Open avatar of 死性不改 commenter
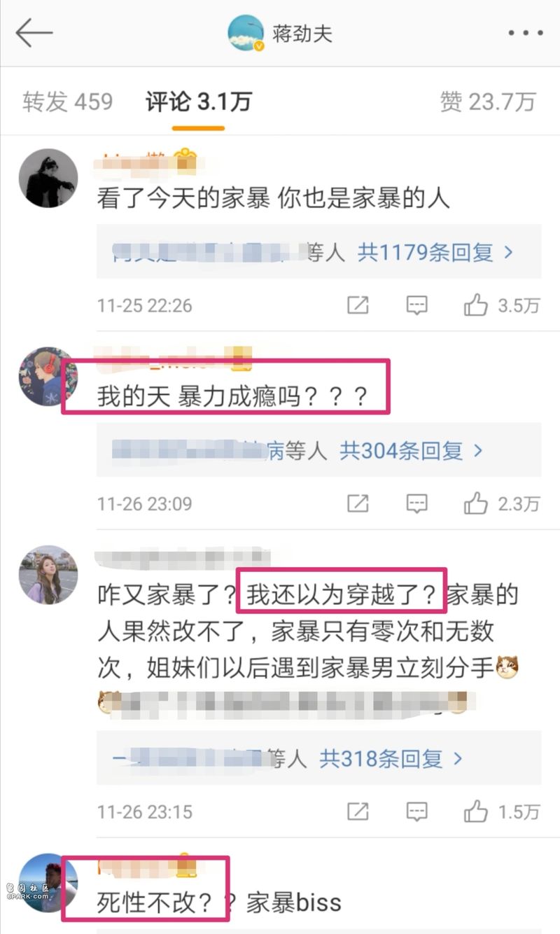The height and width of the screenshot is (934, 560). 48,883
